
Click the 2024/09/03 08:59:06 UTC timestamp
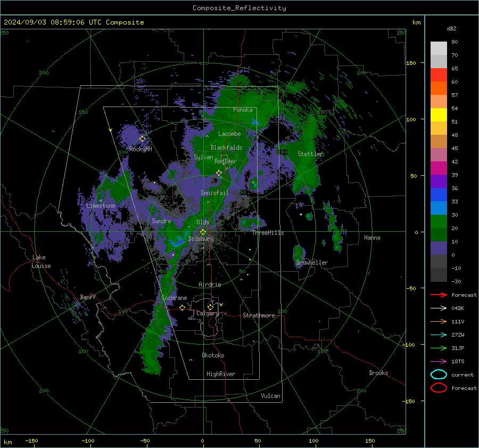point(73,22)
